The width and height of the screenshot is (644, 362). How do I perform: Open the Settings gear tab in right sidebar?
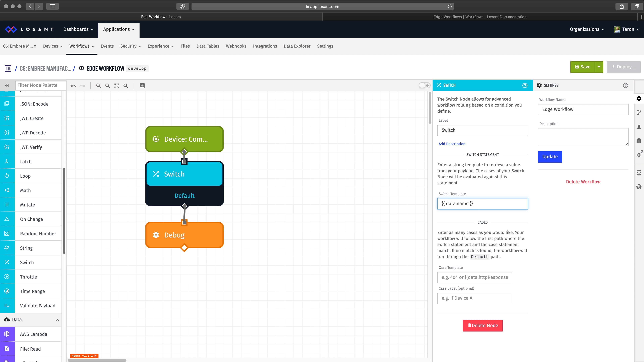639,98
